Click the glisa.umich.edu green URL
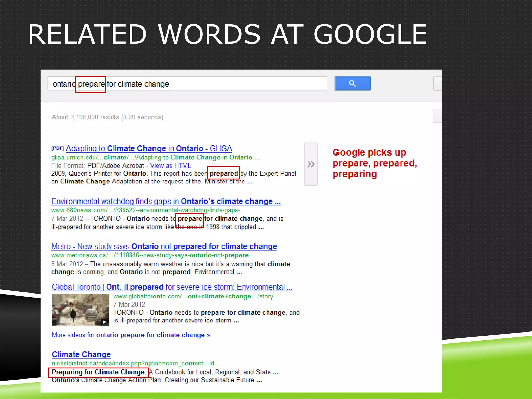The height and width of the screenshot is (399, 532). coord(155,157)
